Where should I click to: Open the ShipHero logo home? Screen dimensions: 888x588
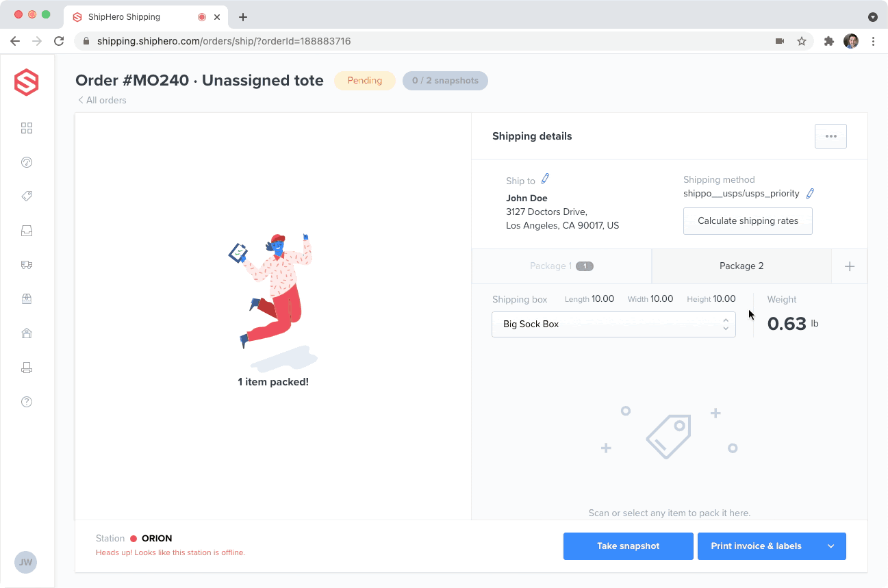27,83
